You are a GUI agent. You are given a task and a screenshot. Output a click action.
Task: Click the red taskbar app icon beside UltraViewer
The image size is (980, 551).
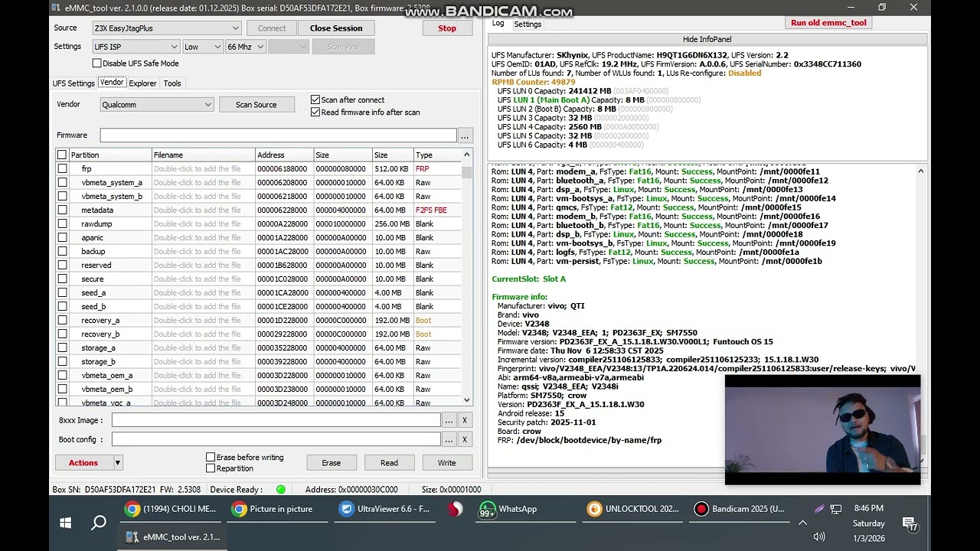coord(455,509)
